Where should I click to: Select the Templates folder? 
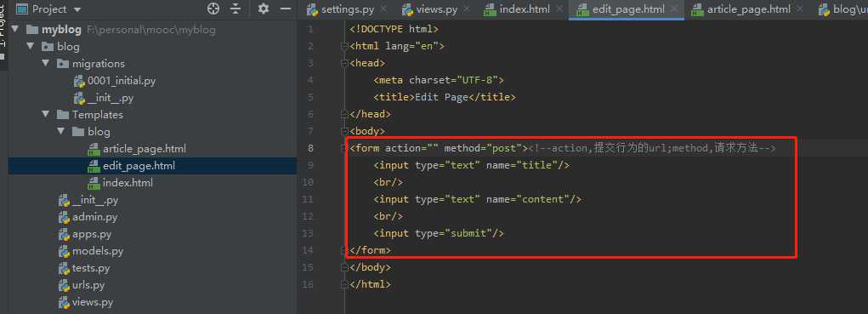click(x=98, y=115)
